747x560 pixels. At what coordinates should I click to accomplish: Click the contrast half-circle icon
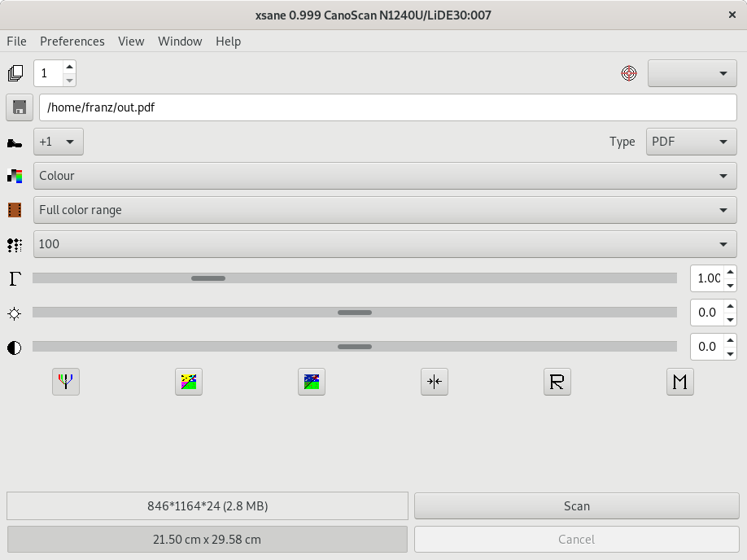tap(15, 348)
